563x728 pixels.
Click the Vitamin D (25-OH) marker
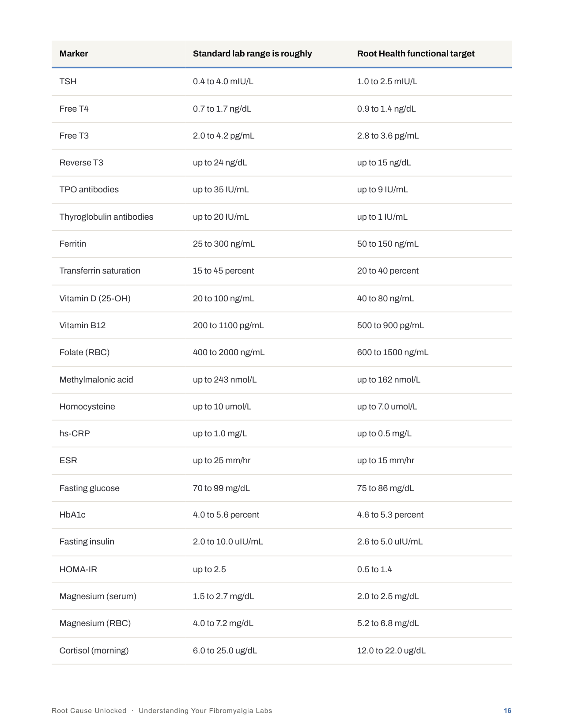(95, 298)
